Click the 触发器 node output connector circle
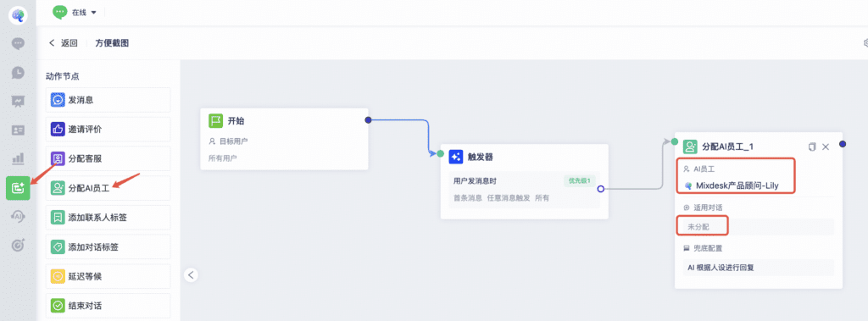This screenshot has height=321, width=868. pos(601,189)
